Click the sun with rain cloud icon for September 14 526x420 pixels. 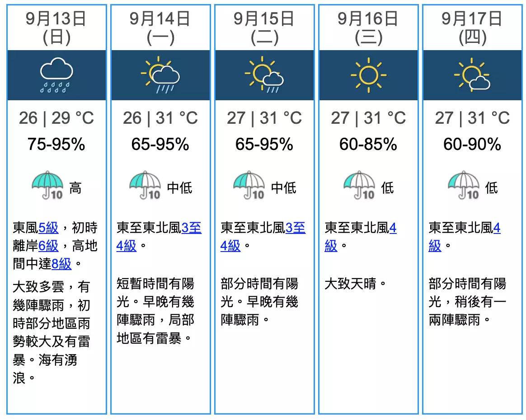point(160,75)
